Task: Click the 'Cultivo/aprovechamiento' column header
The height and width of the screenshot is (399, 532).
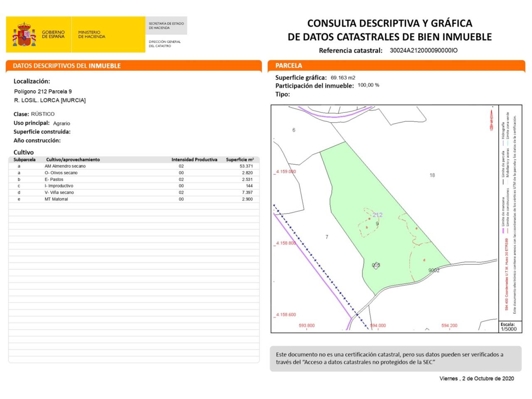Action: [73, 160]
